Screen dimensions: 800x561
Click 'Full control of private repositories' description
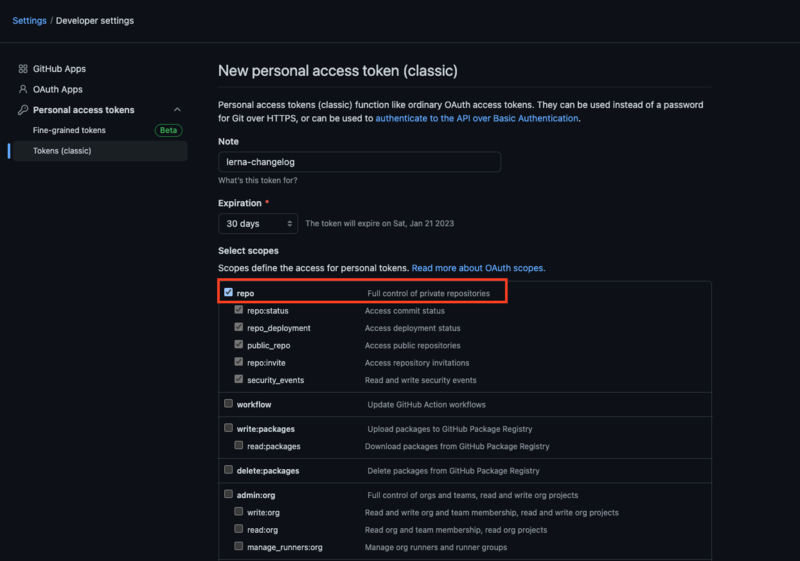428,293
